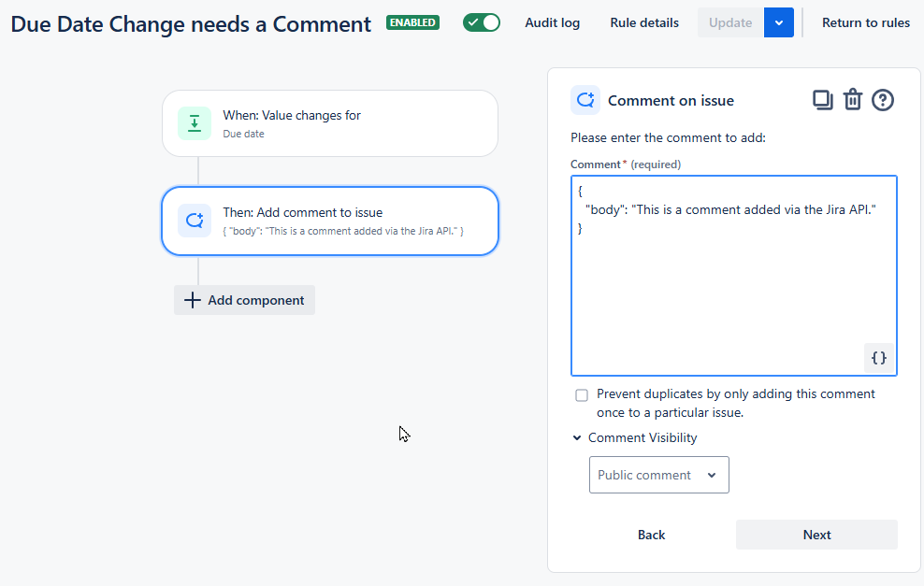The width and height of the screenshot is (924, 586).
Task: Open the Audit log
Action: (552, 23)
